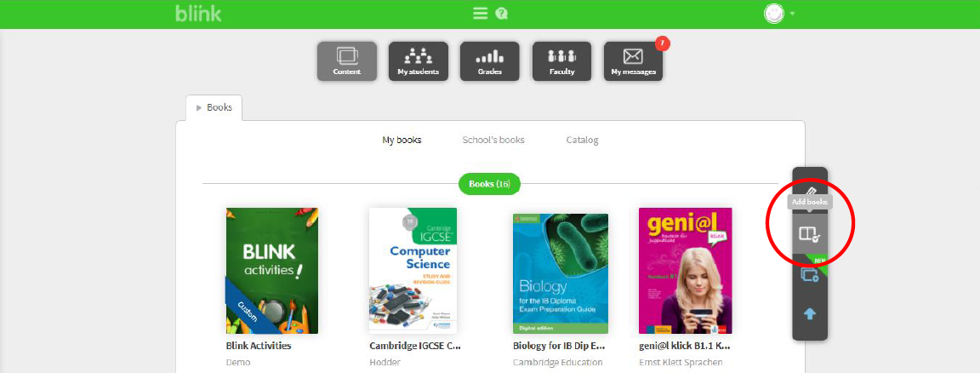Click the pencil edit icon in sidebar
Image resolution: width=980 pixels, height=373 pixels.
pos(810,189)
